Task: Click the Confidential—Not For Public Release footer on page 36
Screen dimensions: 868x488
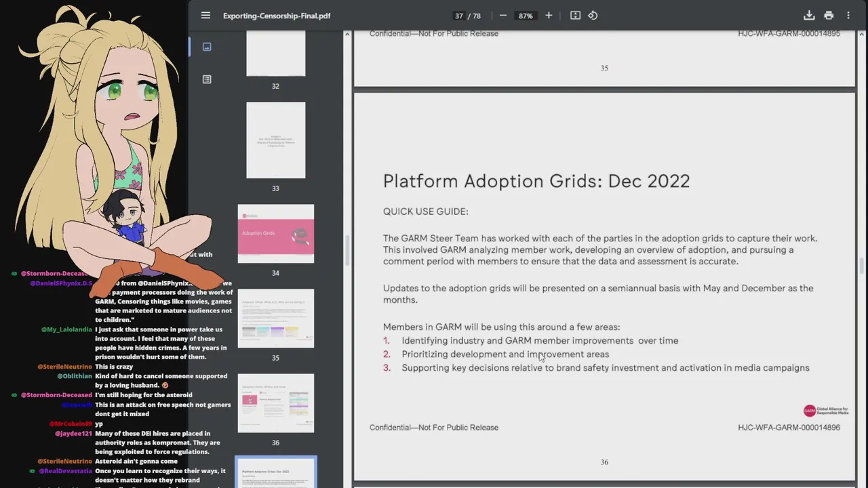Action: point(434,428)
